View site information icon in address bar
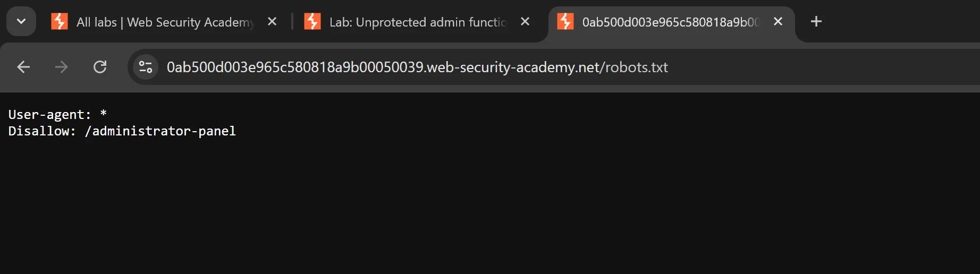This screenshot has width=980, height=274. click(x=145, y=67)
